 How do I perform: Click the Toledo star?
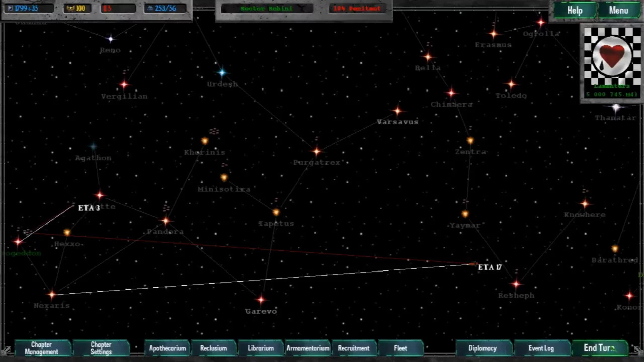511,84
